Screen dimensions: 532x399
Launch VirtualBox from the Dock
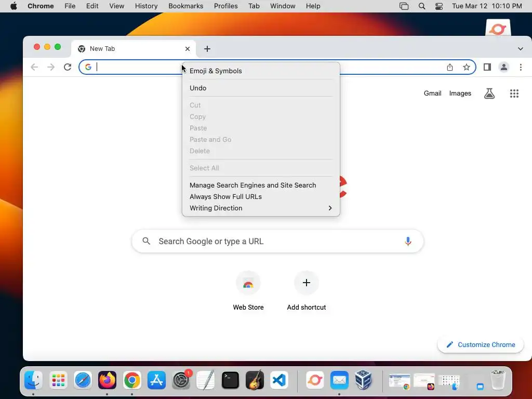click(x=363, y=380)
